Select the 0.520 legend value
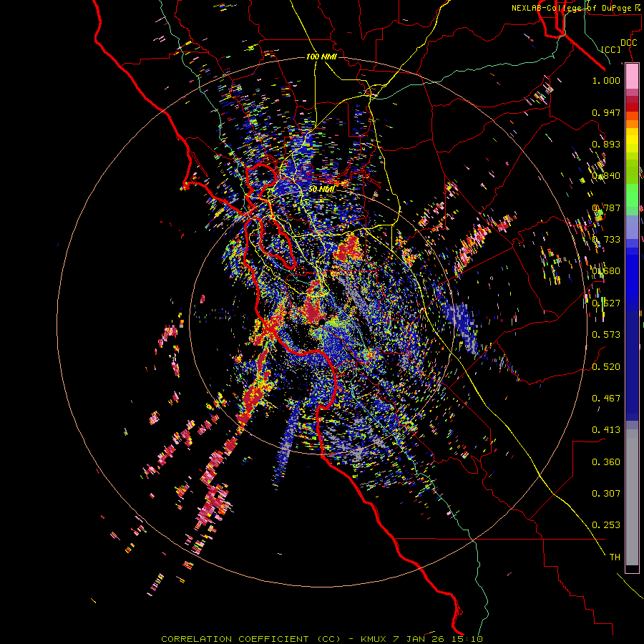This screenshot has height=644, width=644. click(x=606, y=366)
